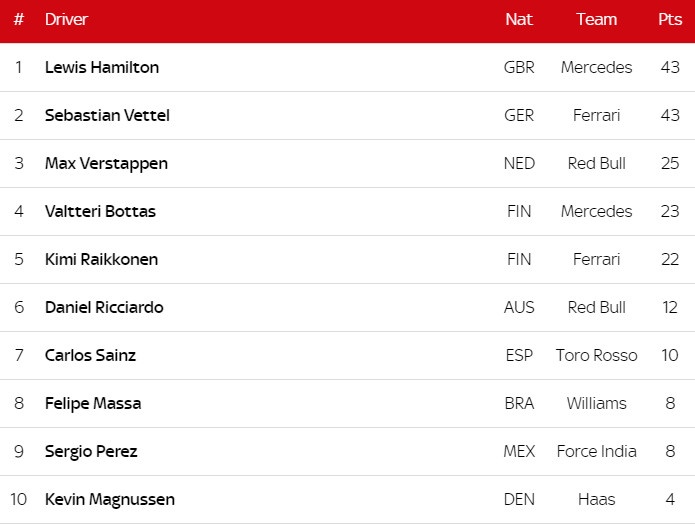Open Max Verstappen's driver name
The height and width of the screenshot is (524, 695).
106,164
